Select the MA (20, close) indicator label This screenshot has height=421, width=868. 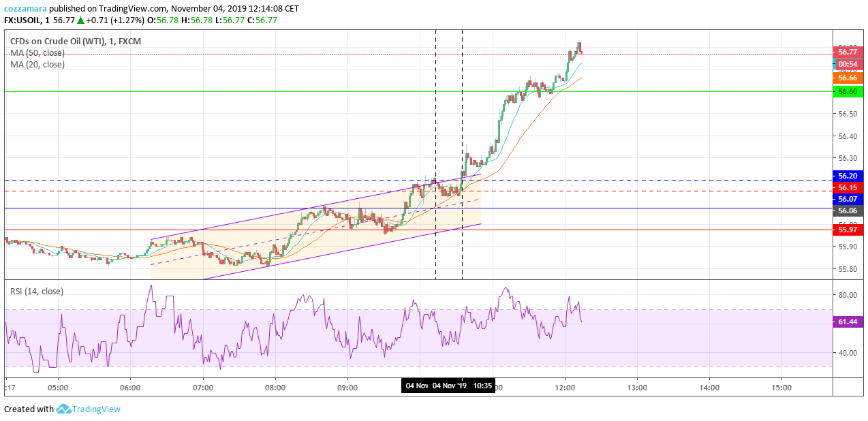coord(37,64)
